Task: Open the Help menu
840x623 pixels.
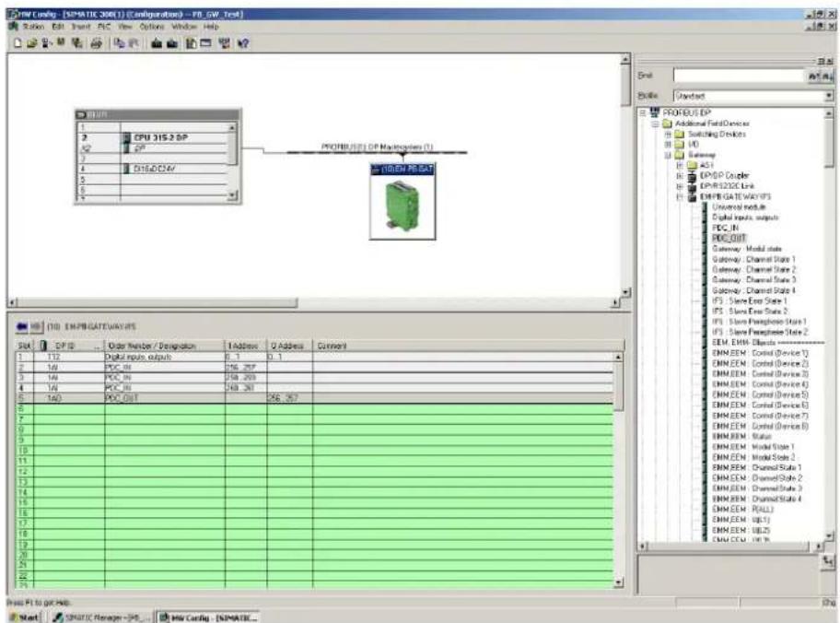Action: [211, 27]
